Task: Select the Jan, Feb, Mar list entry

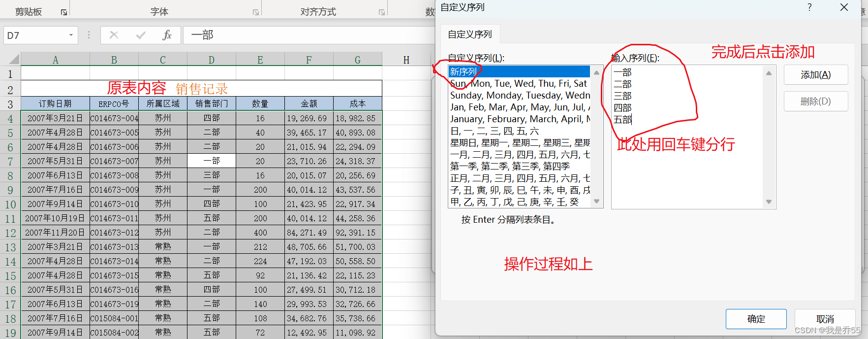Action: (x=519, y=107)
